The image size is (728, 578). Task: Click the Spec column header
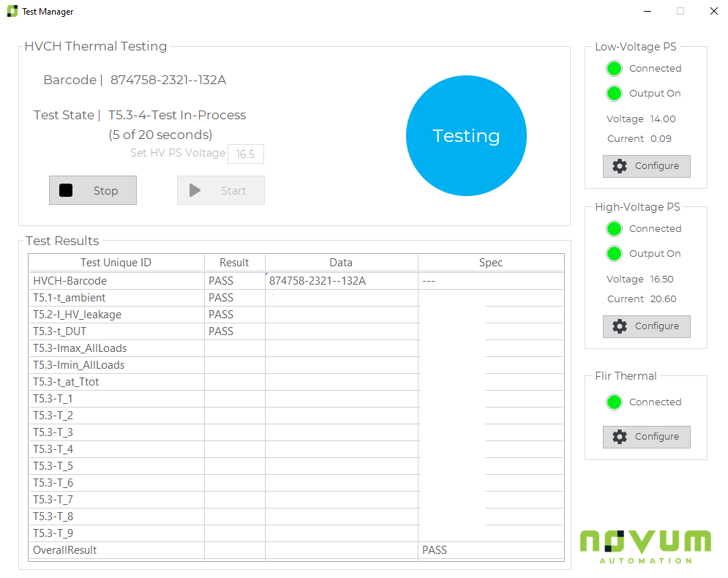[491, 263]
